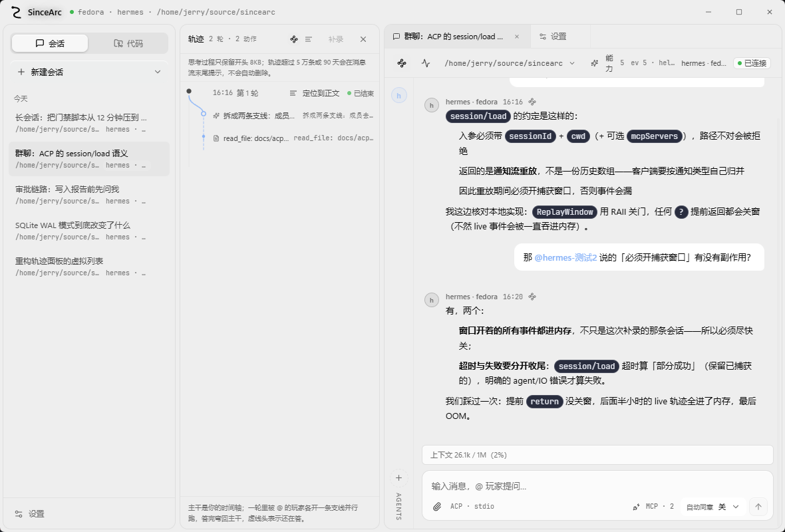The height and width of the screenshot is (532, 785).
Task: Switch to the 会话 tab
Action: pos(50,43)
